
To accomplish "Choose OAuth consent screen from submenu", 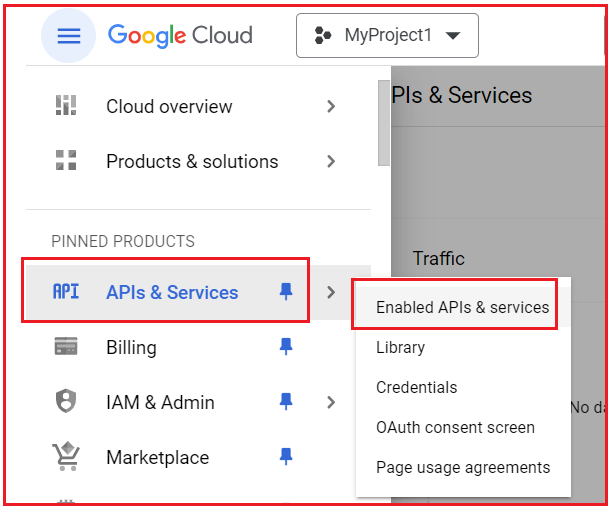I will pyautogui.click(x=463, y=427).
